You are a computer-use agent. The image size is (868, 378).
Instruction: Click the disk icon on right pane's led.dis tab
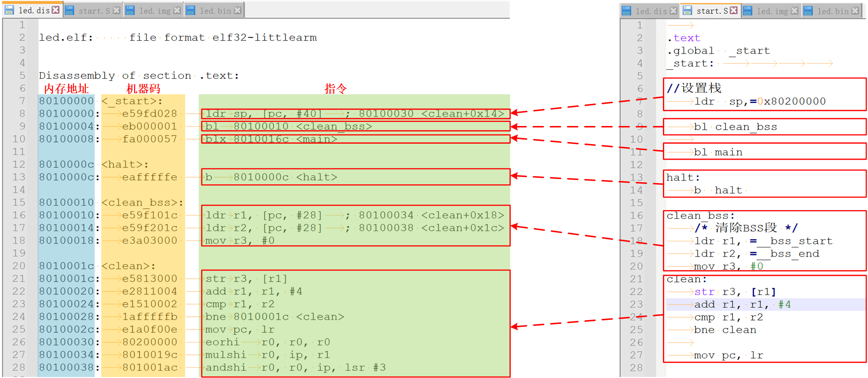626,11
